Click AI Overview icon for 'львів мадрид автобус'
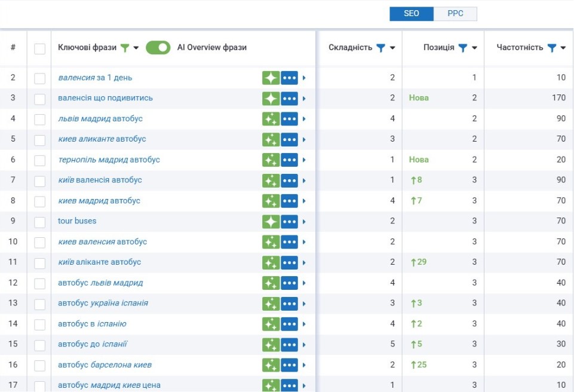This screenshot has height=392, width=574. [x=271, y=119]
